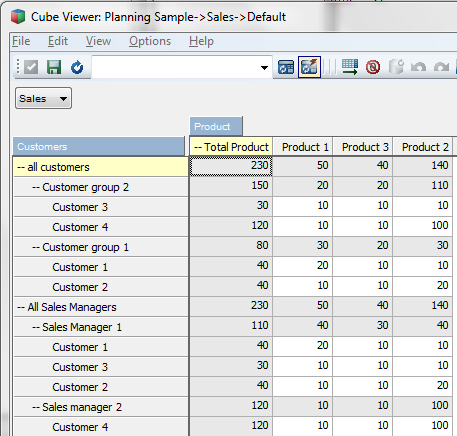The height and width of the screenshot is (436, 457).
Task: Click the grayed checkmark submit icon
Action: pos(31,67)
